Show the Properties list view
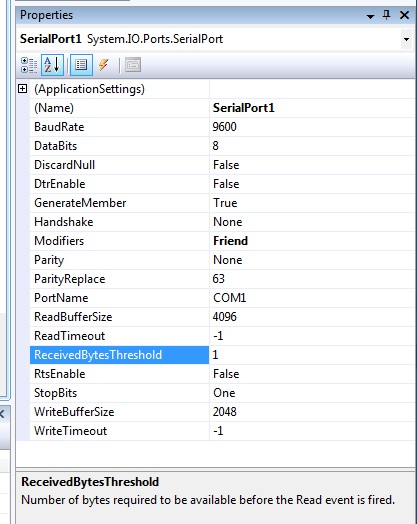Viewport: 417px width, 524px height. pyautogui.click(x=81, y=65)
